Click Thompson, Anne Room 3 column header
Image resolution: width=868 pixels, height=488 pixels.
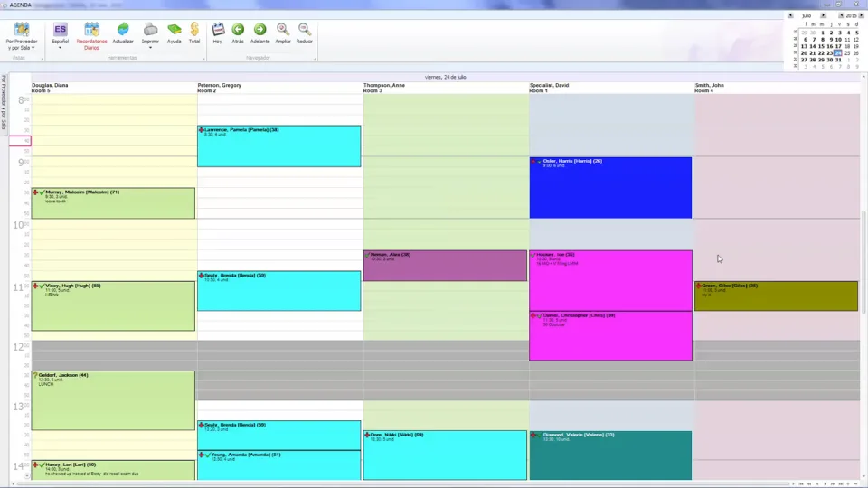[x=446, y=88]
